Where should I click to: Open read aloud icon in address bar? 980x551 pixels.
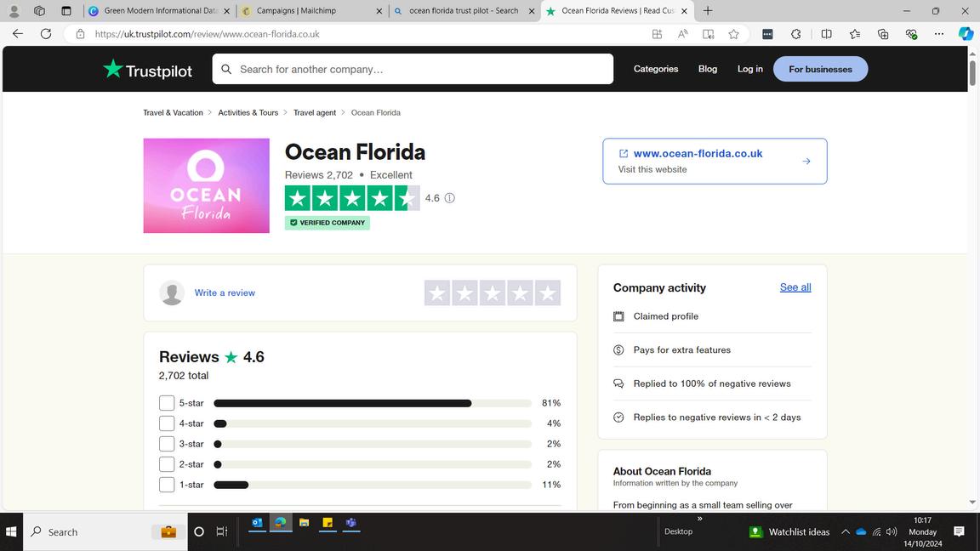(682, 34)
